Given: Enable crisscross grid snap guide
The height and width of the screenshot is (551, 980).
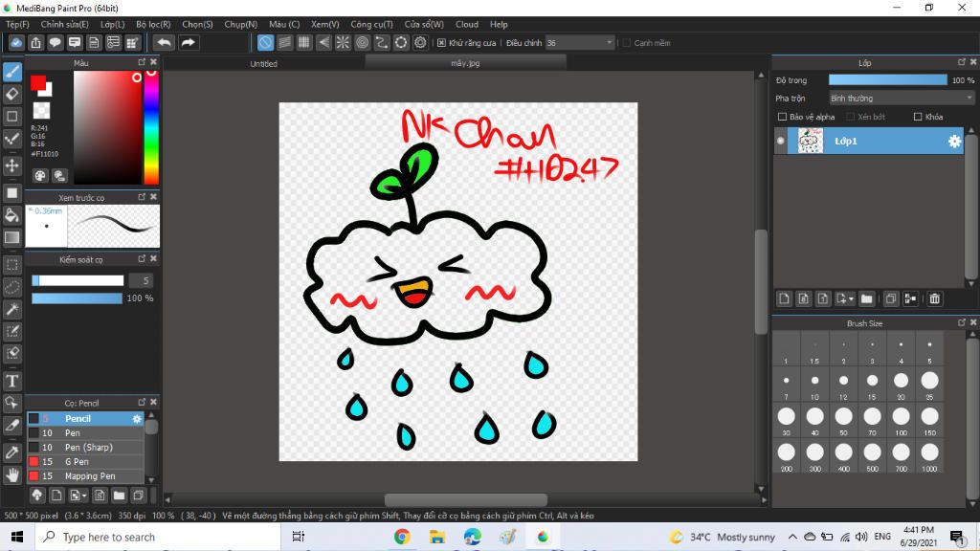Looking at the screenshot, I should pyautogui.click(x=303, y=42).
